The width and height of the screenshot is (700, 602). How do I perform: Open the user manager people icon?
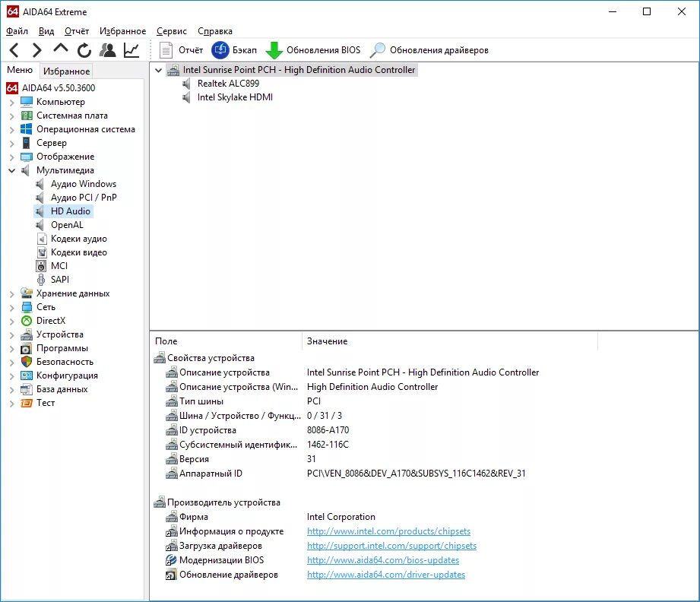click(x=108, y=50)
